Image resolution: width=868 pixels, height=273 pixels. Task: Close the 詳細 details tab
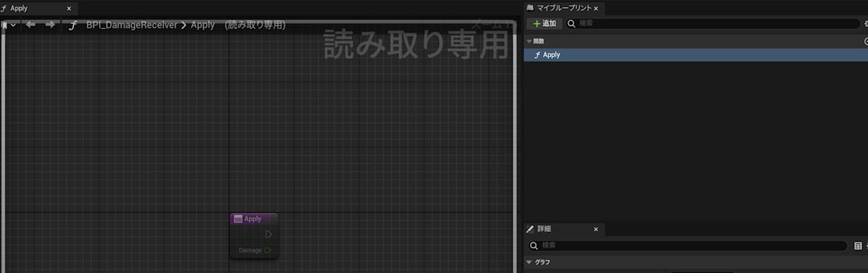[x=596, y=230]
